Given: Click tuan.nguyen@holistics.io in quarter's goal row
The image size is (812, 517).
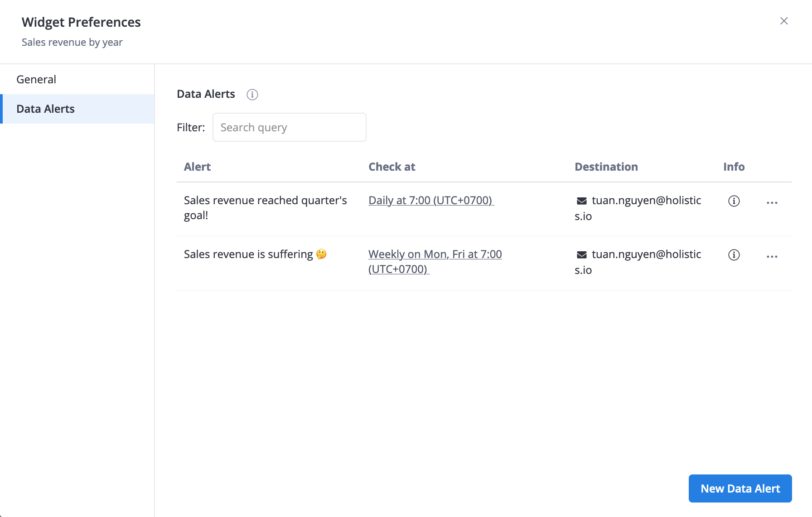Looking at the screenshot, I should (638, 208).
